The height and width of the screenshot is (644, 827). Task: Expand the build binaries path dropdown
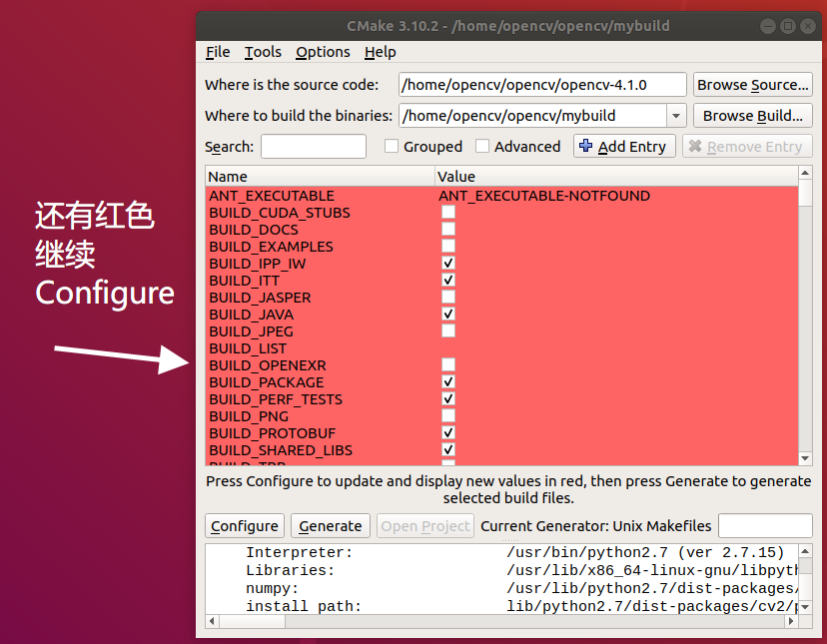675,116
